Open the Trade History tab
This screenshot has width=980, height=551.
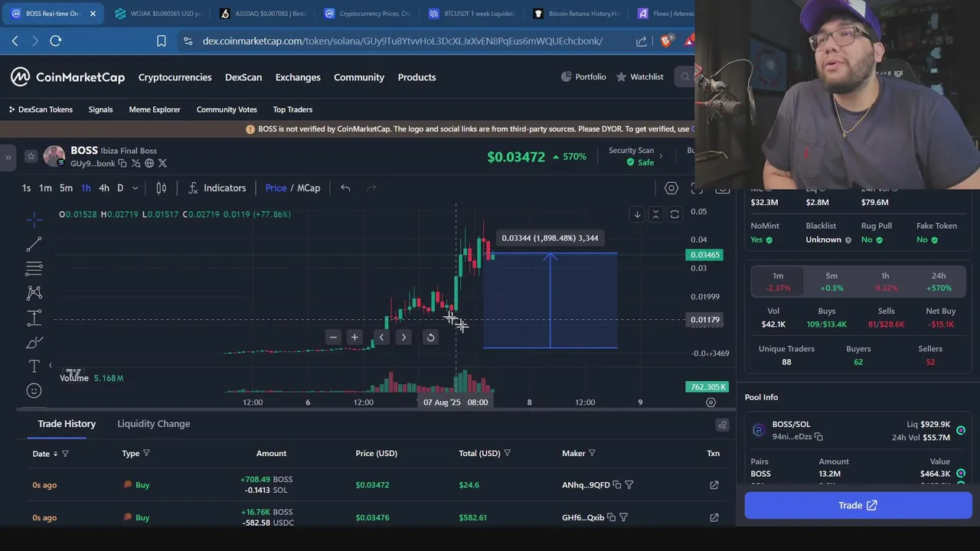(x=67, y=423)
